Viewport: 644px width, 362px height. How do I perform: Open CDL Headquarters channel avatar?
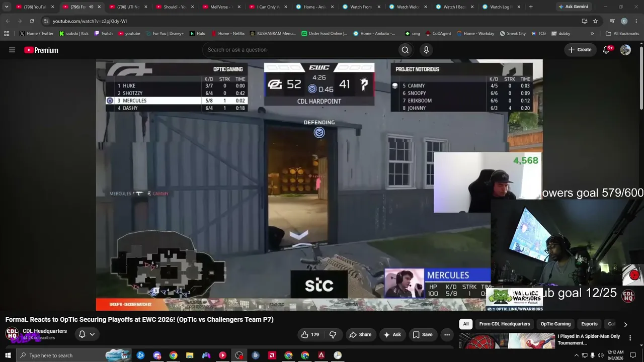(12, 333)
